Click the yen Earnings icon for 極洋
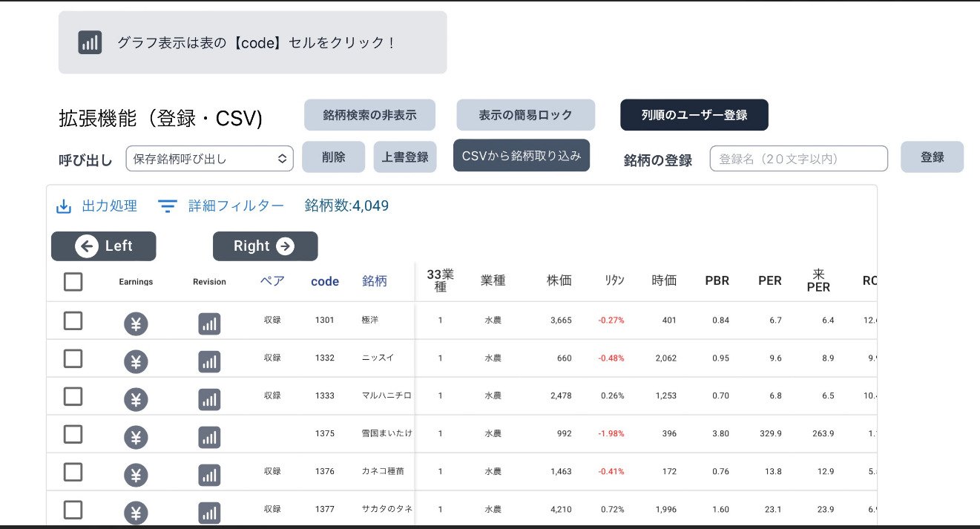This screenshot has height=529, width=980. tap(136, 323)
